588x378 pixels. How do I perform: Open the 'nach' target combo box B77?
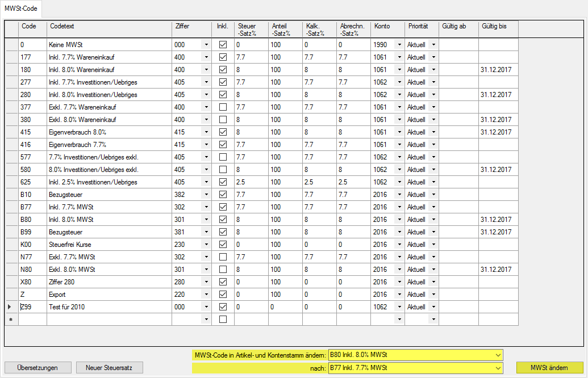[x=498, y=368]
